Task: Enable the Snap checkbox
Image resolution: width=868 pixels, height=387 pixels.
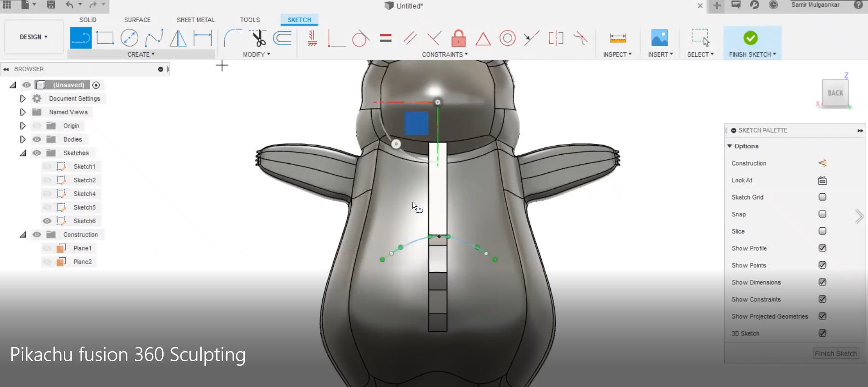Action: pyautogui.click(x=822, y=214)
